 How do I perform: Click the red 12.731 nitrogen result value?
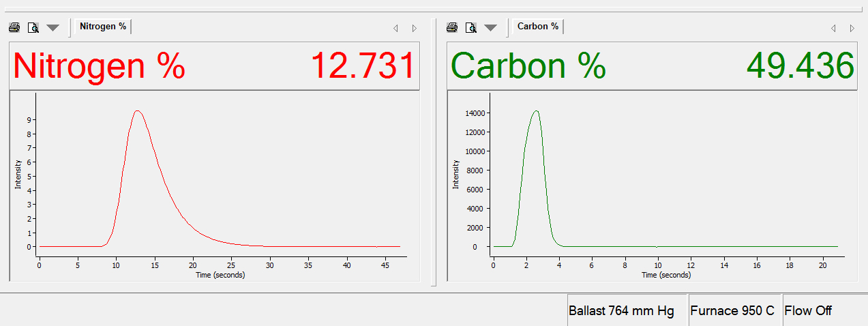[363, 66]
